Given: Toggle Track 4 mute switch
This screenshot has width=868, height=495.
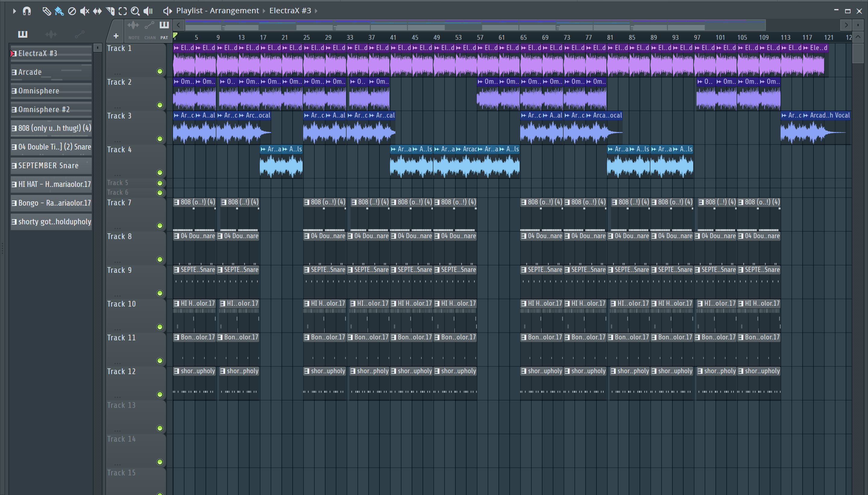Looking at the screenshot, I should click(x=160, y=172).
